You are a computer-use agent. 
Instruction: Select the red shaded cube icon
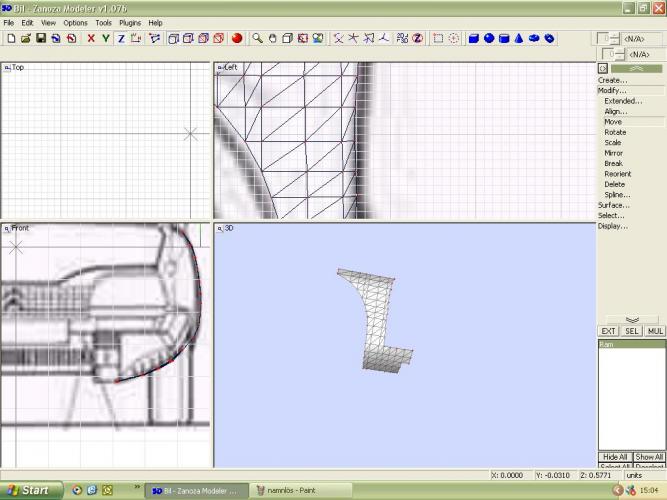pyautogui.click(x=218, y=39)
